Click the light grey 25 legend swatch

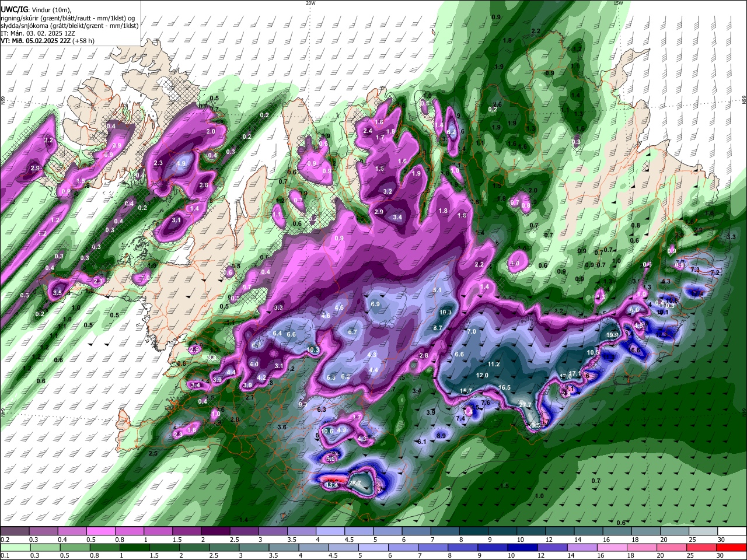702,531
